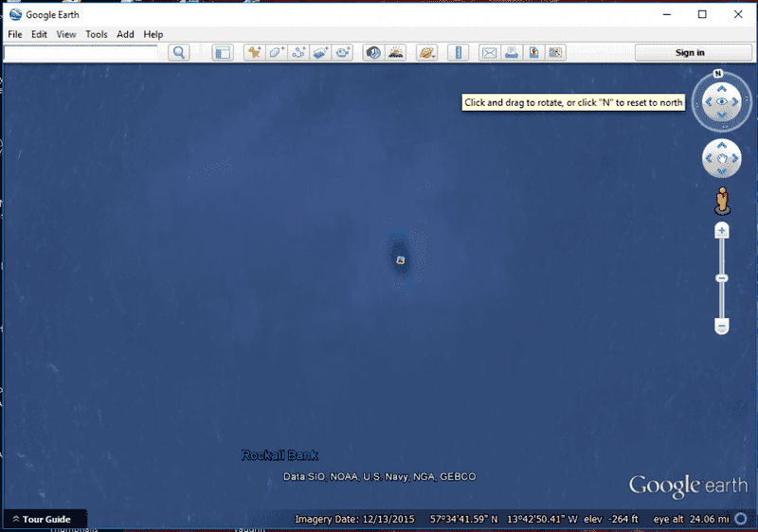Click the Save Image icon
Image resolution: width=758 pixels, height=532 pixels.
(533, 52)
